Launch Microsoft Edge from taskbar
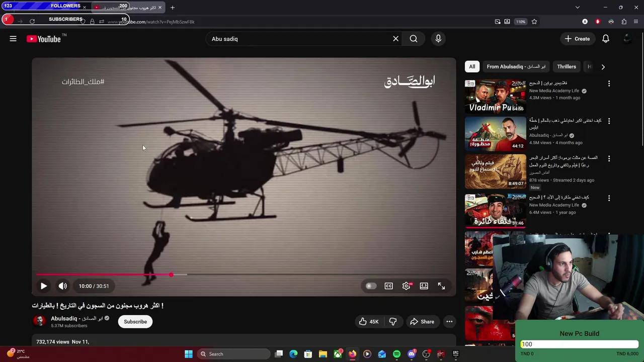Screen dimensions: 644x362 click(293, 354)
